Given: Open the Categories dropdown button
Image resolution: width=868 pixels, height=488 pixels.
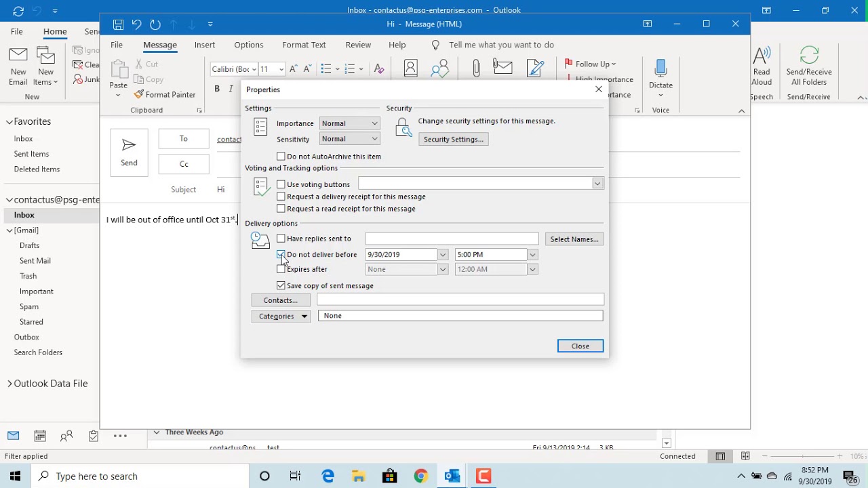Looking at the screenshot, I should point(281,316).
